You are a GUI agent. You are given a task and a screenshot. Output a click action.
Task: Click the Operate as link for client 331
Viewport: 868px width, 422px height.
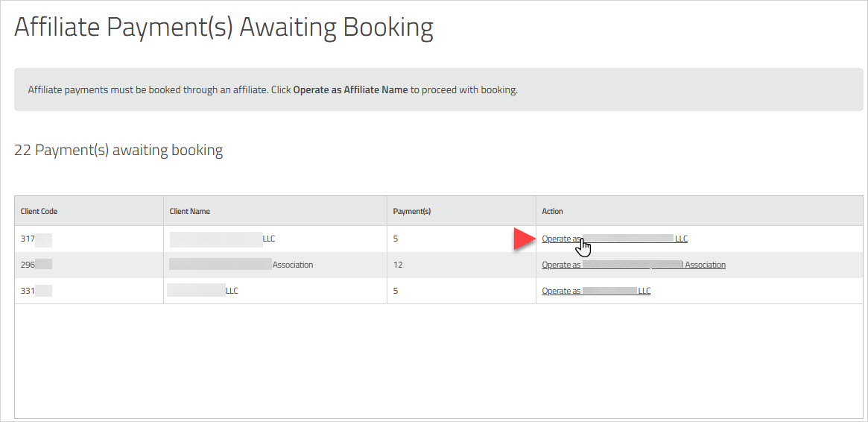596,291
